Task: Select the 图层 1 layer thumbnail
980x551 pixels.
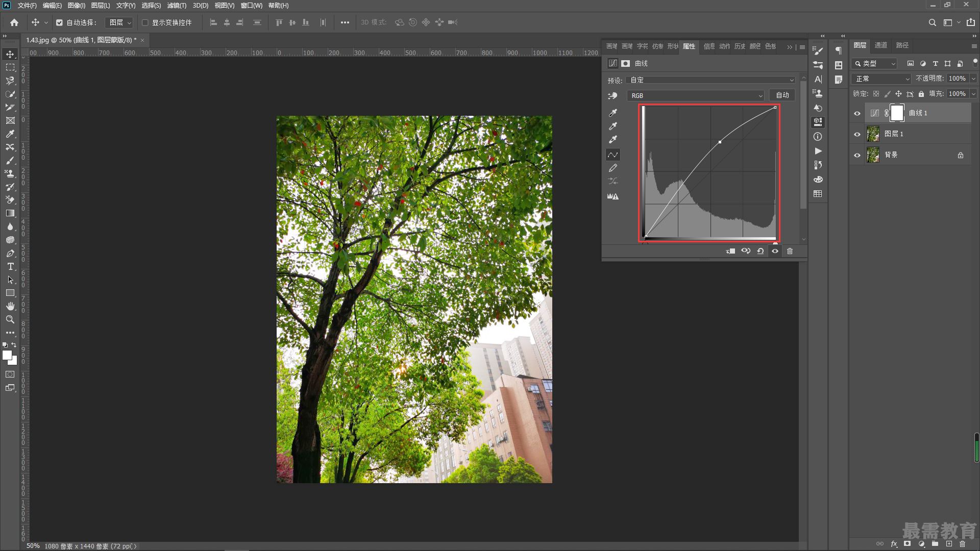Action: tap(873, 134)
